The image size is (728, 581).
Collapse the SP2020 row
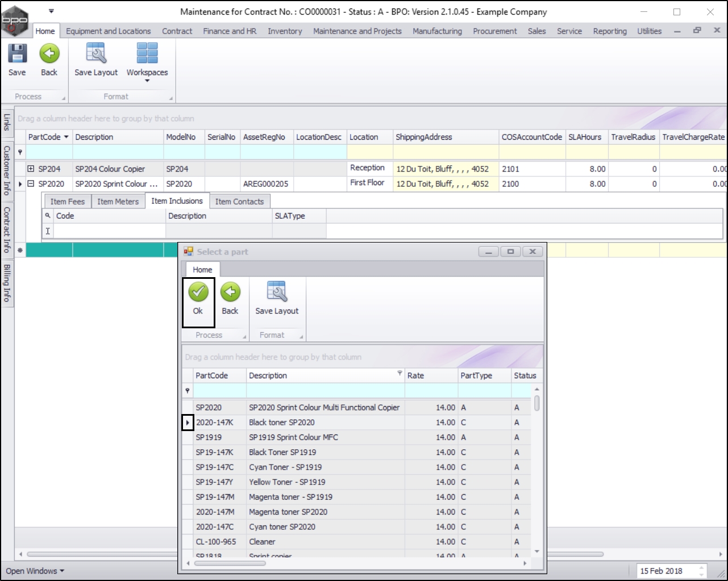tap(31, 183)
